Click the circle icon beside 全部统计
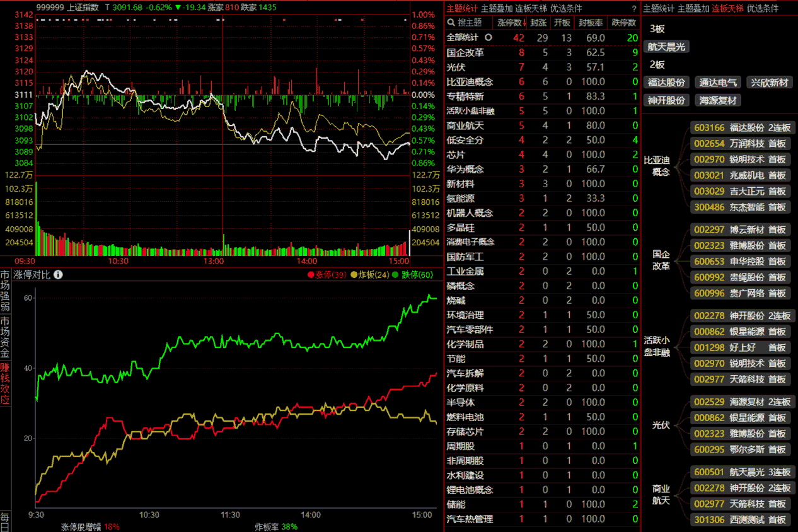The width and height of the screenshot is (798, 532). (x=488, y=38)
